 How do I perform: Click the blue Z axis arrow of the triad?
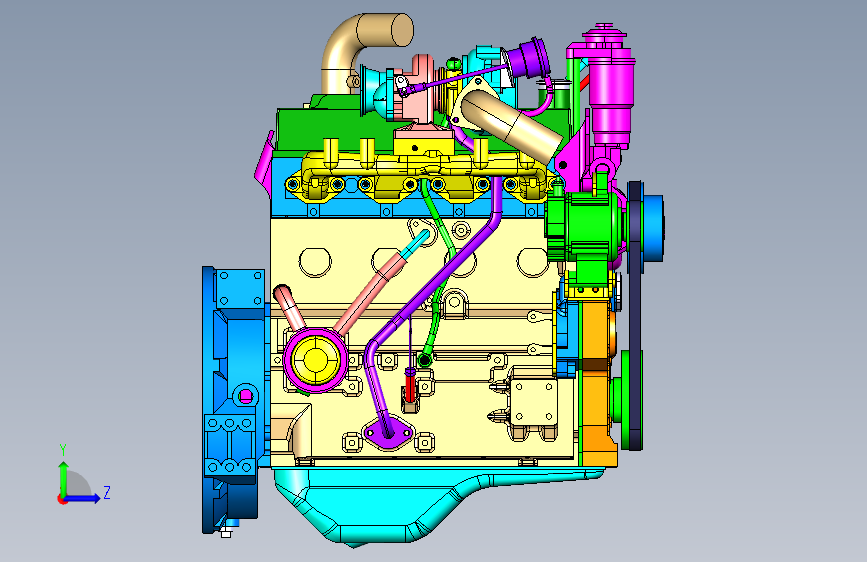click(x=83, y=498)
